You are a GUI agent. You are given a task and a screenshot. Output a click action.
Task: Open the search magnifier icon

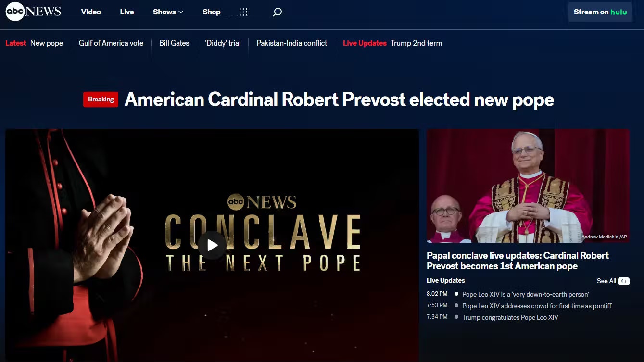click(277, 12)
